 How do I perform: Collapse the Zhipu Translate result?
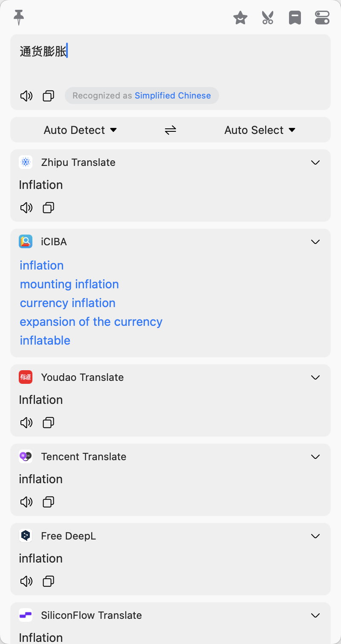[x=315, y=162]
